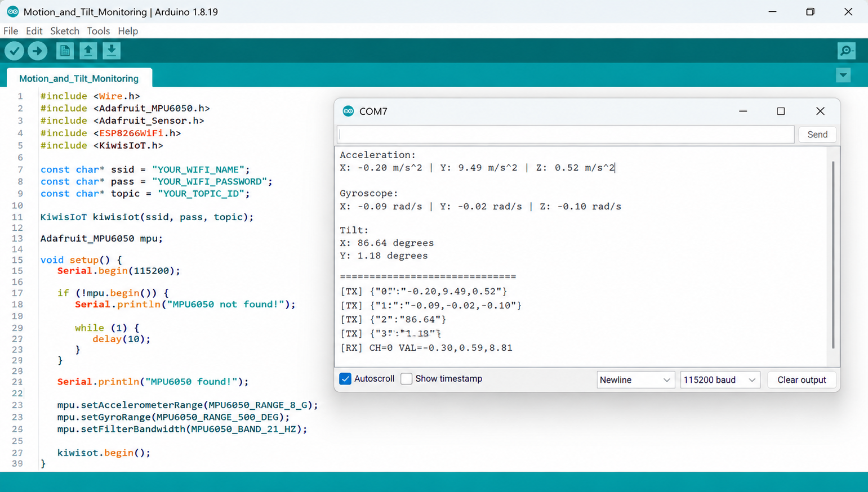Open the Edit menu
The height and width of the screenshot is (492, 868).
tap(34, 31)
